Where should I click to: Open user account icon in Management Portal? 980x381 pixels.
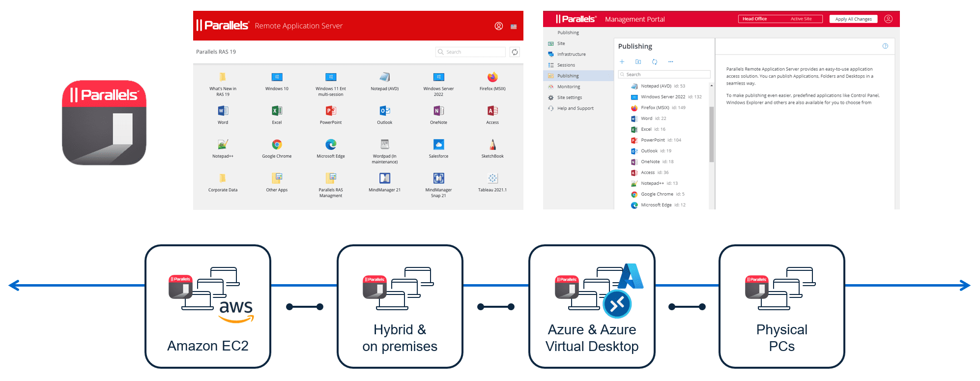888,19
